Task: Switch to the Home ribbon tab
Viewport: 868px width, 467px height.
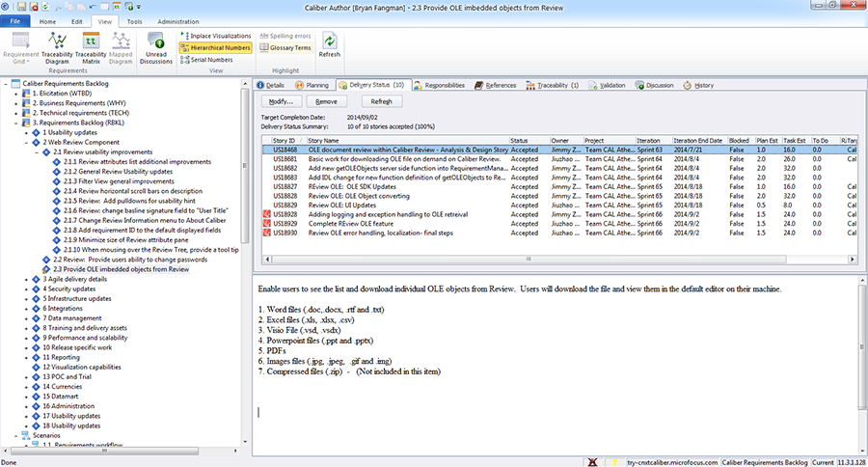Action: pyautogui.click(x=47, y=21)
